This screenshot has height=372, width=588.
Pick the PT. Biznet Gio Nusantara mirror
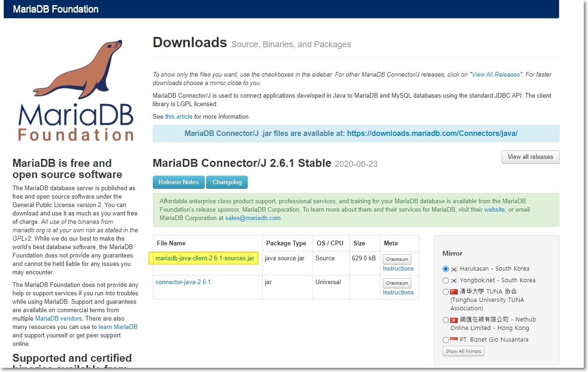point(445,340)
